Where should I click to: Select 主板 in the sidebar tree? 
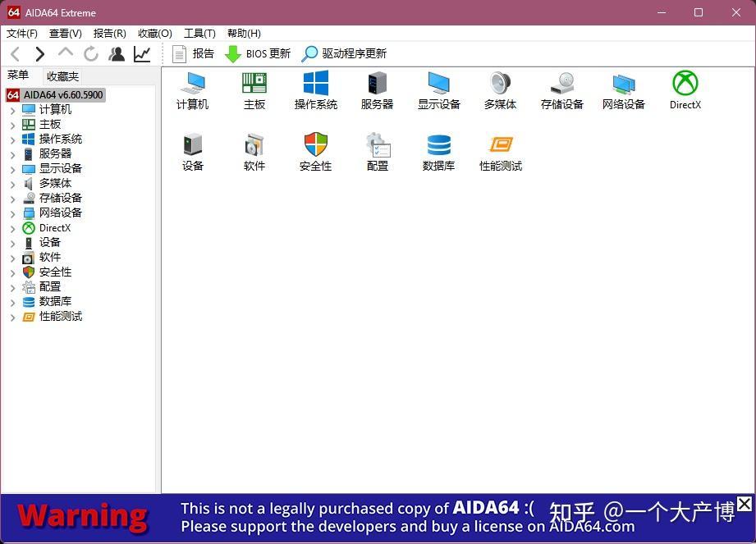point(42,125)
